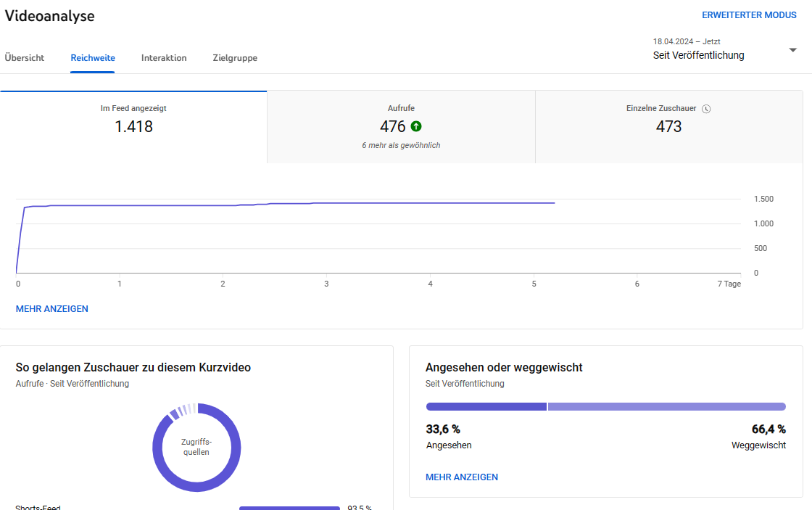The width and height of the screenshot is (812, 510).
Task: Select the Reichweite tab
Action: point(93,58)
